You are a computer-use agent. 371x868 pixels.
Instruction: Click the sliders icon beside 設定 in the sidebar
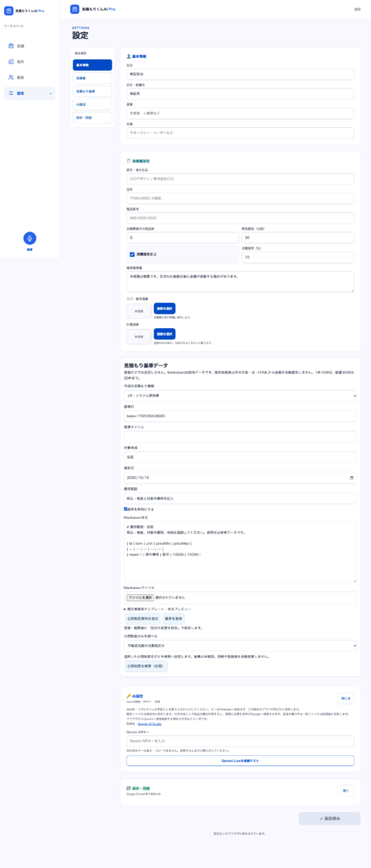[11, 93]
